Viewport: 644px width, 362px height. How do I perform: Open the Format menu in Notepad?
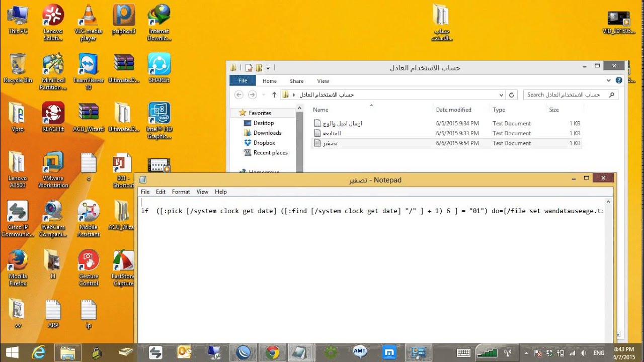tap(181, 192)
